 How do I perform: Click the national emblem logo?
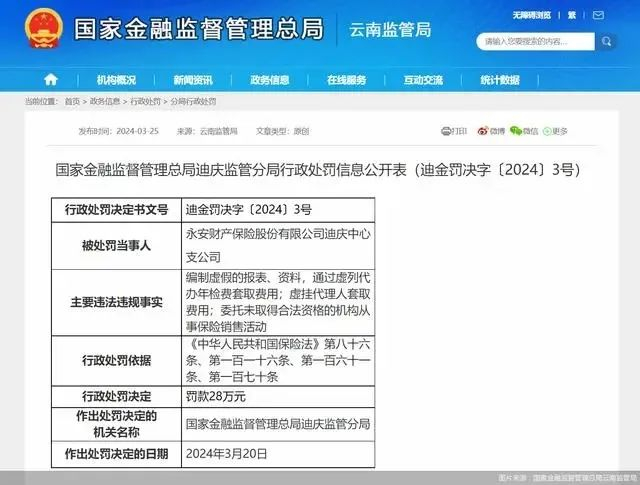[x=44, y=28]
